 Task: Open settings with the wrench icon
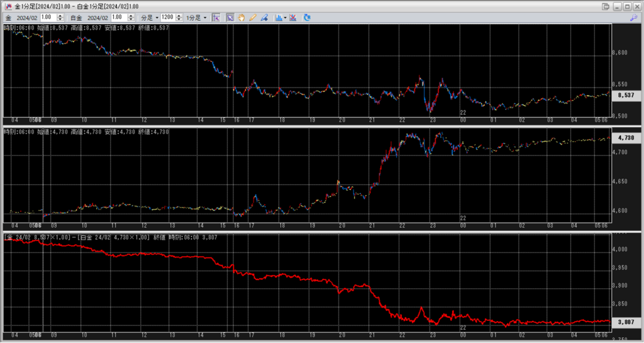[x=633, y=18]
